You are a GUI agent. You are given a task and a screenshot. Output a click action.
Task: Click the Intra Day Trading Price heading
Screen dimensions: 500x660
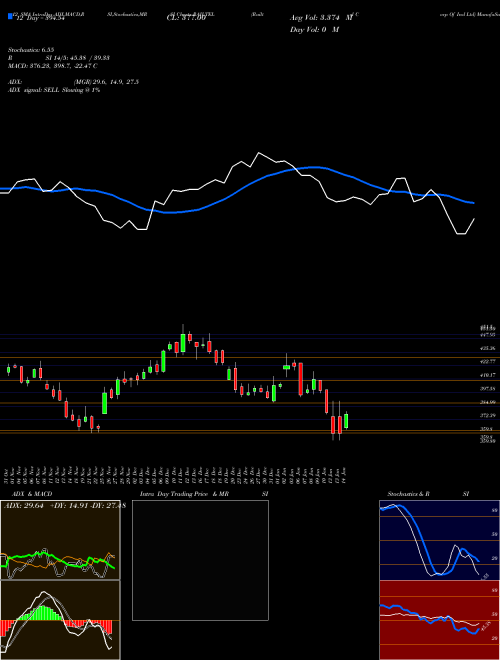point(204,494)
